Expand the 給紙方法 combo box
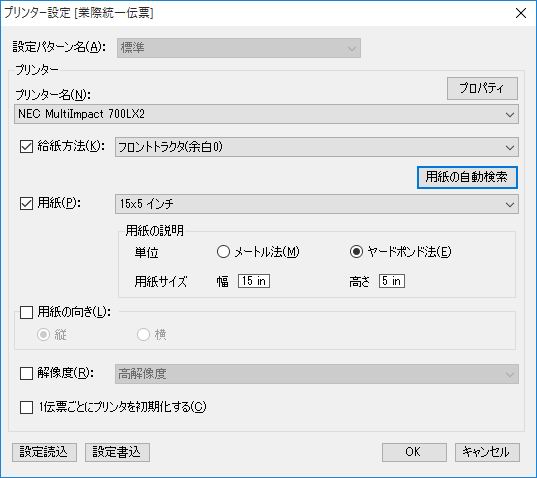The height and width of the screenshot is (478, 537). pyautogui.click(x=317, y=147)
